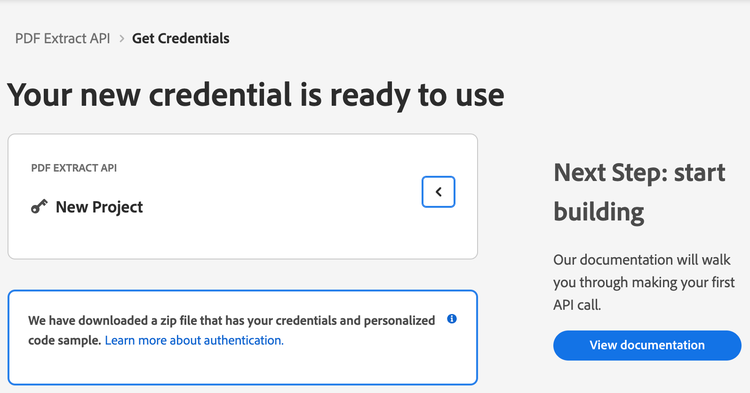Click the breadcrumb separator chevron icon
This screenshot has width=750, height=393.
(121, 39)
